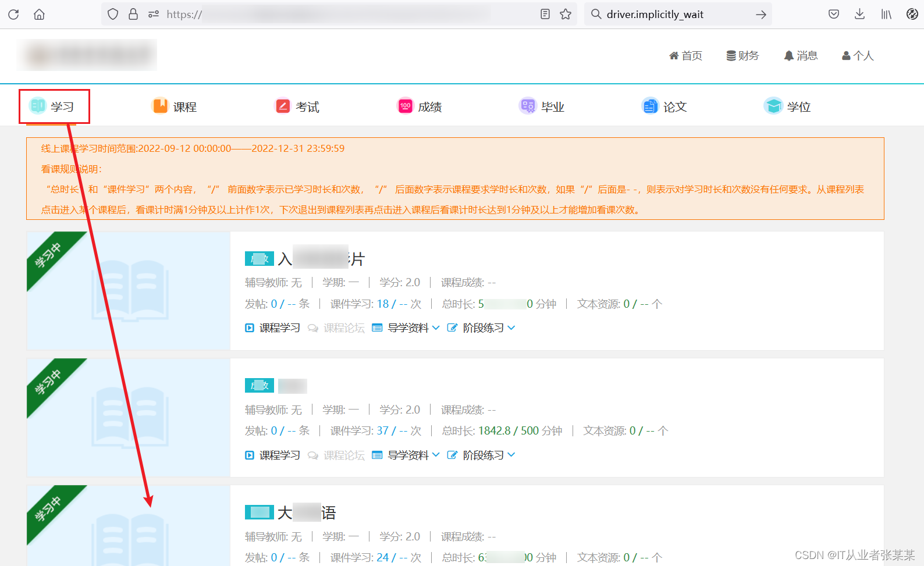The width and height of the screenshot is (924, 566).
Task: Toggle reader view icon in address bar
Action: pos(545,15)
